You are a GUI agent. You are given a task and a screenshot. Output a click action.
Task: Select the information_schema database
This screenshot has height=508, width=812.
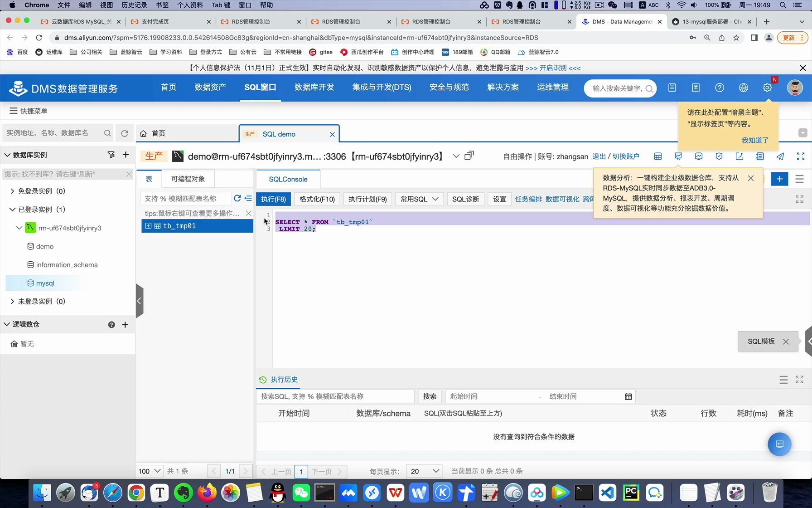(x=67, y=265)
